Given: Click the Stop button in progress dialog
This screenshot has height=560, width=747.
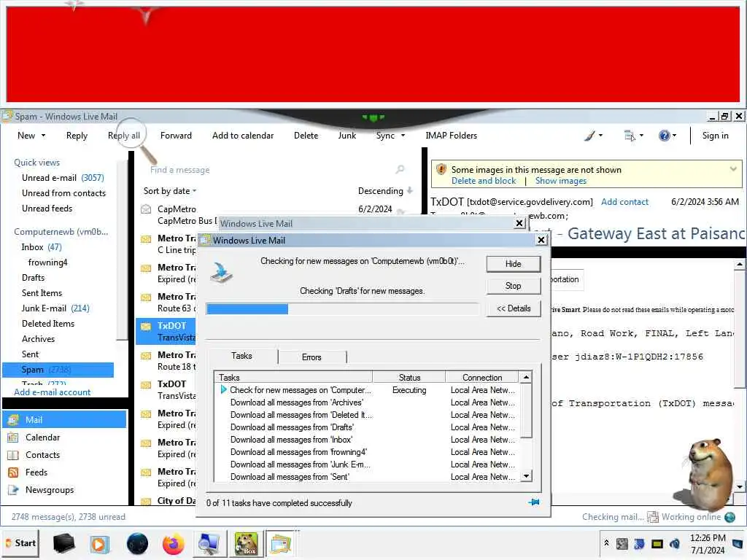Looking at the screenshot, I should point(514,286).
